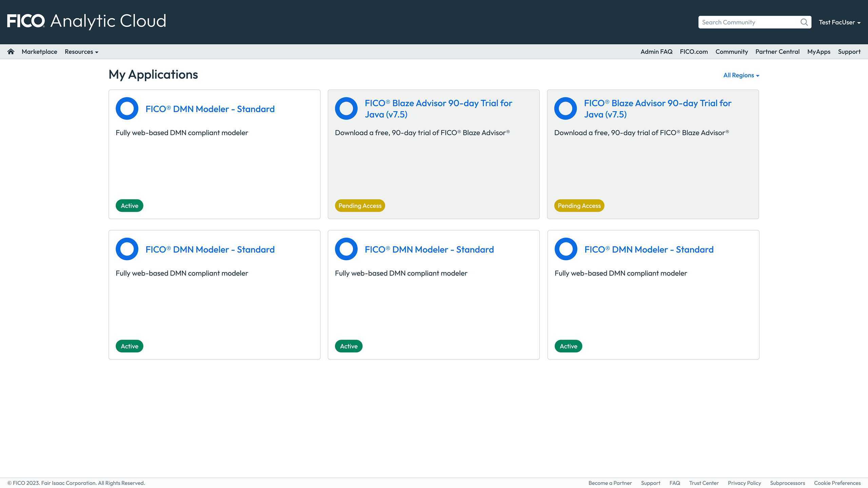Open the Privacy Policy footer link
Image resolution: width=868 pixels, height=488 pixels.
pyautogui.click(x=744, y=483)
